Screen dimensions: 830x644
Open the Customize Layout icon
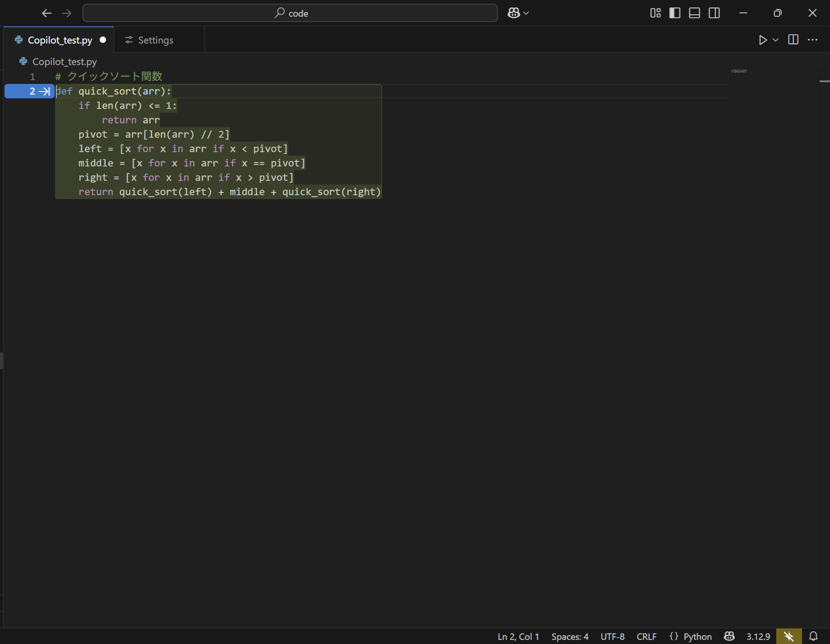coord(655,13)
